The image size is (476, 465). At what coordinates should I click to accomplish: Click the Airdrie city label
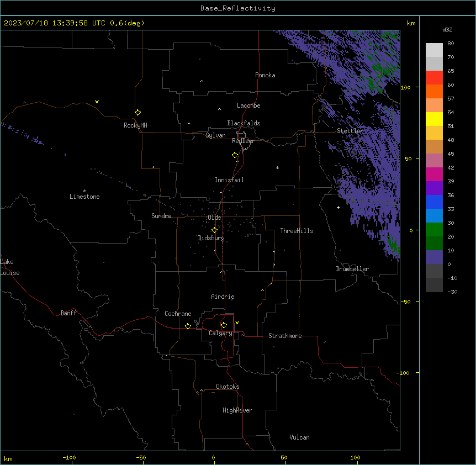pyautogui.click(x=223, y=297)
